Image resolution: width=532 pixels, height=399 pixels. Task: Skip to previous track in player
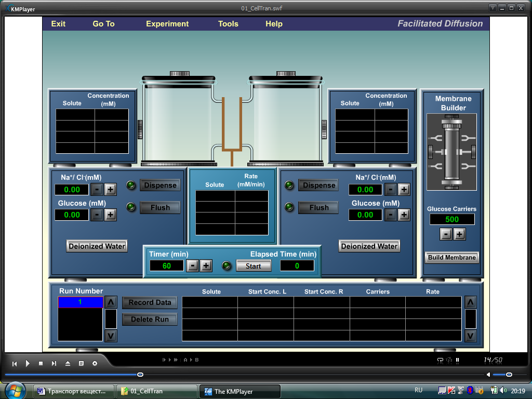(x=15, y=364)
